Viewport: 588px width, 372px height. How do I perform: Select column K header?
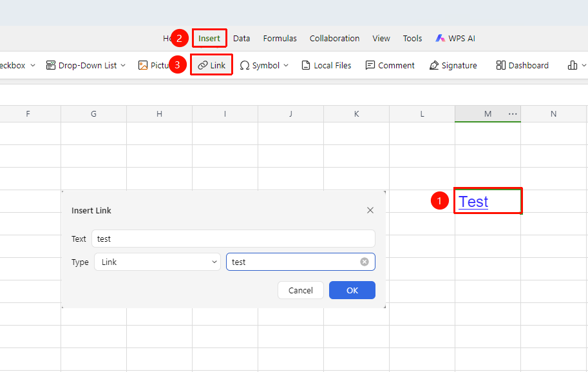(357, 113)
